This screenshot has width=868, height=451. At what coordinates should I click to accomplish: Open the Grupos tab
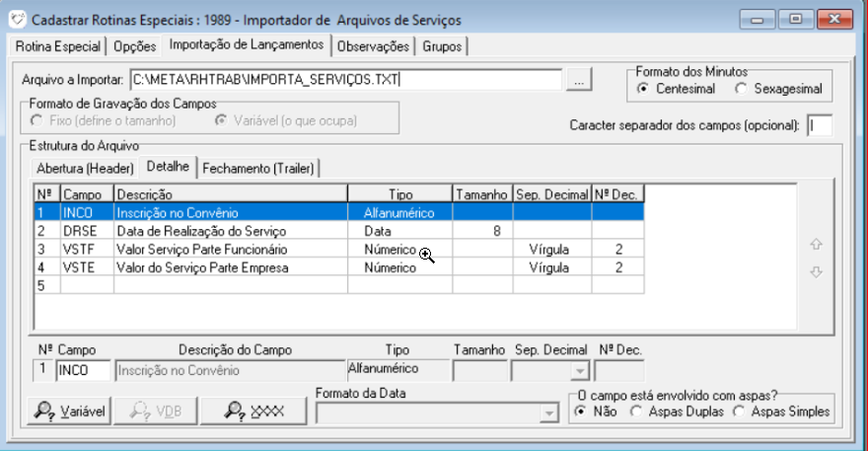tap(443, 46)
